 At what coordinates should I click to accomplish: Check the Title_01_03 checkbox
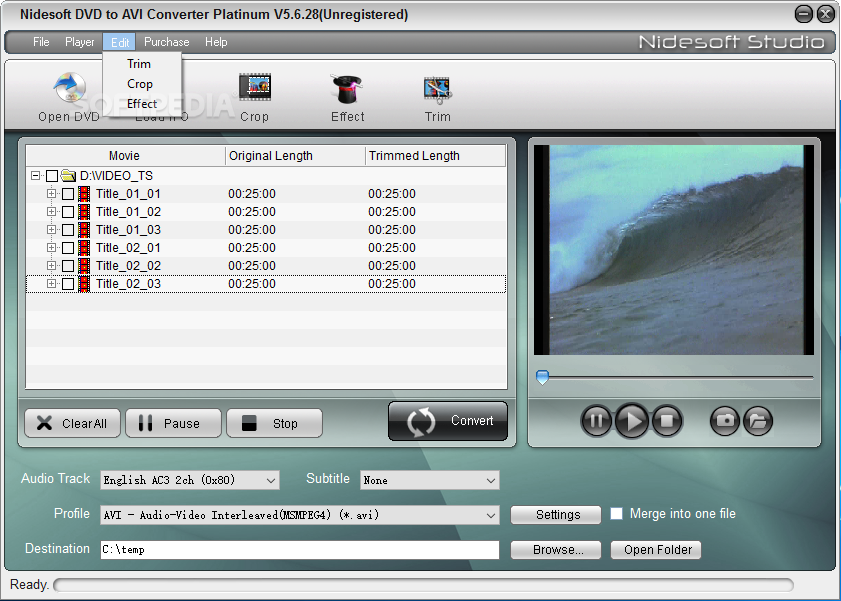pyautogui.click(x=68, y=230)
